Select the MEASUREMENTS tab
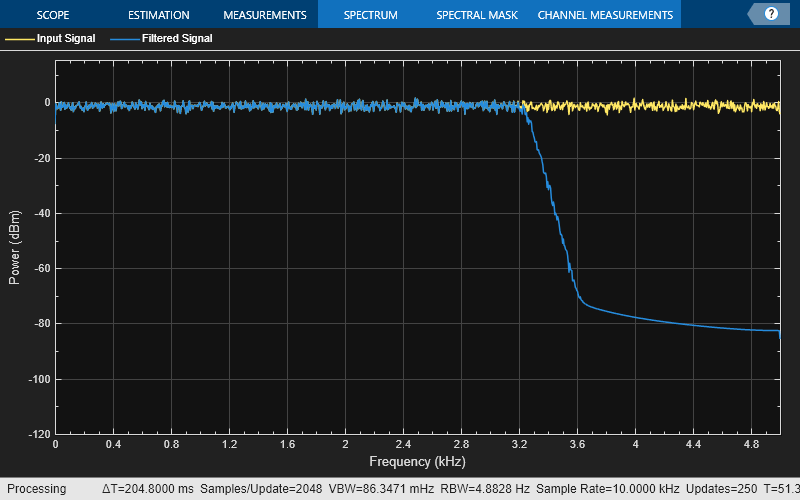The image size is (800, 500). coord(264,15)
